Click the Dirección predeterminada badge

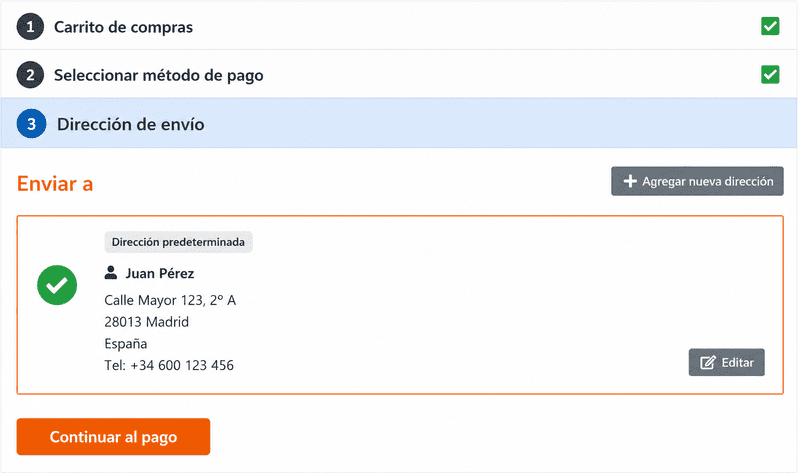tap(179, 242)
